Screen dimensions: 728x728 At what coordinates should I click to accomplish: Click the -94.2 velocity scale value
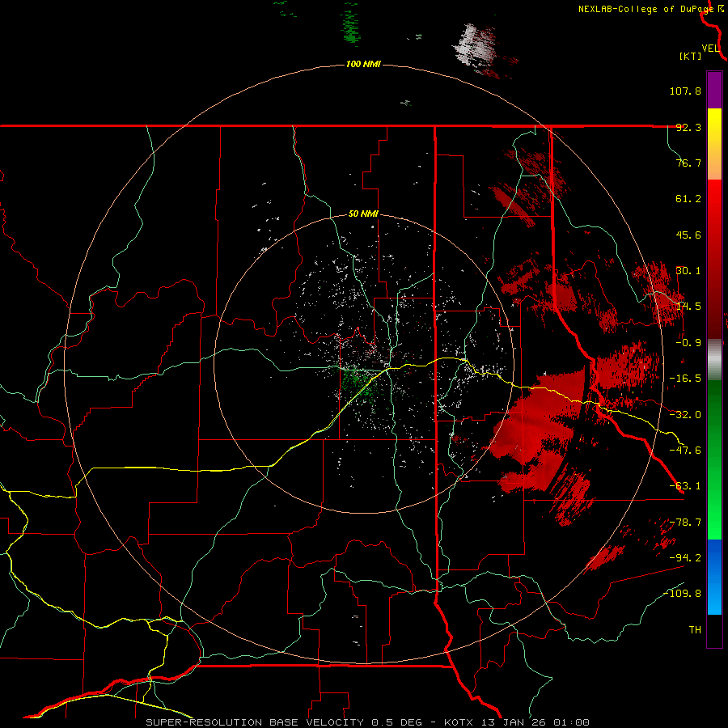click(685, 557)
